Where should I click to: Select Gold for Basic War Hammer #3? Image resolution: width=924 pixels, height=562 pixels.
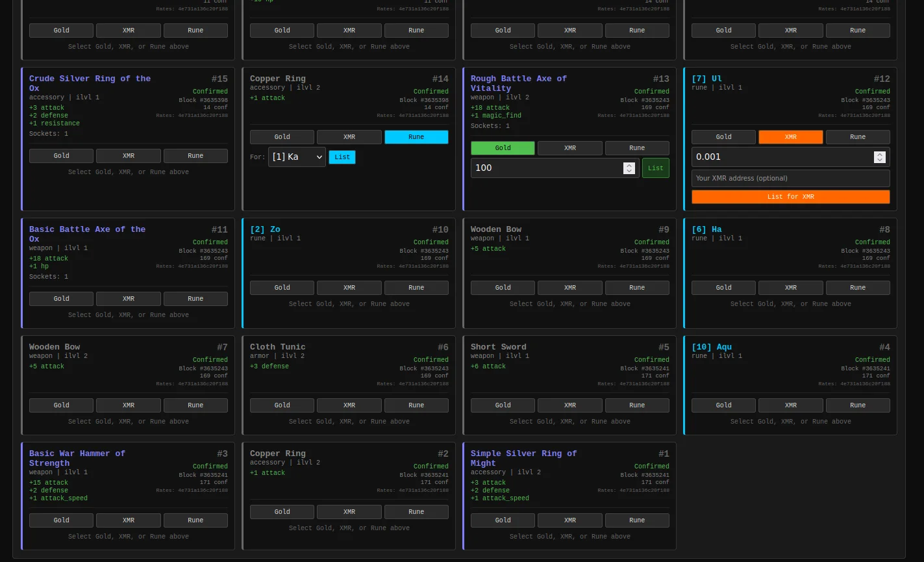click(61, 520)
